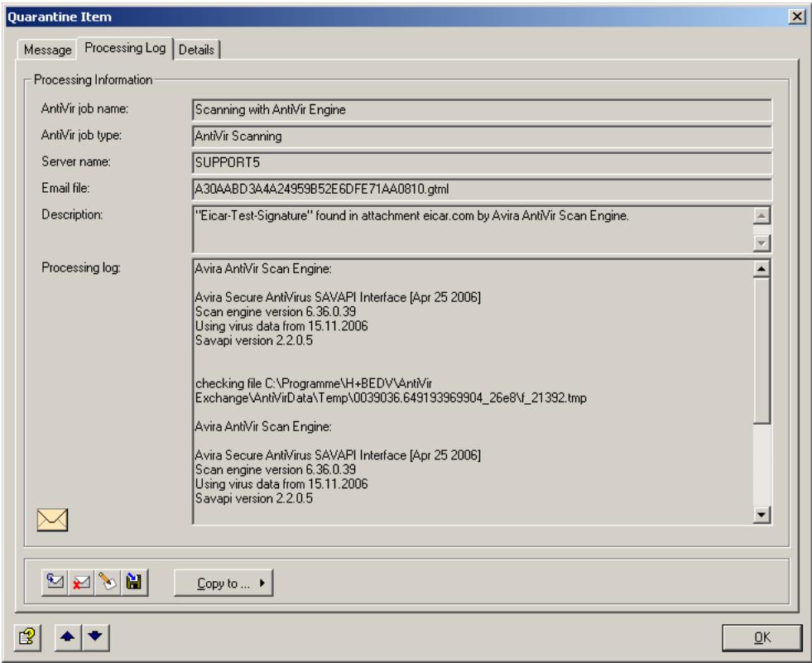Click the Description box scroll down arrow
The width and height of the screenshot is (812, 663).
(762, 243)
